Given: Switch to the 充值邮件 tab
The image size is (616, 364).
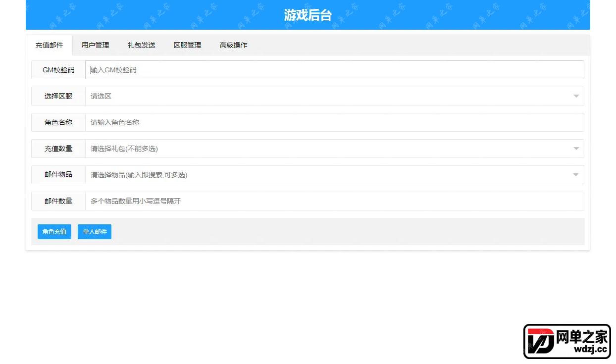Looking at the screenshot, I should click(49, 45).
